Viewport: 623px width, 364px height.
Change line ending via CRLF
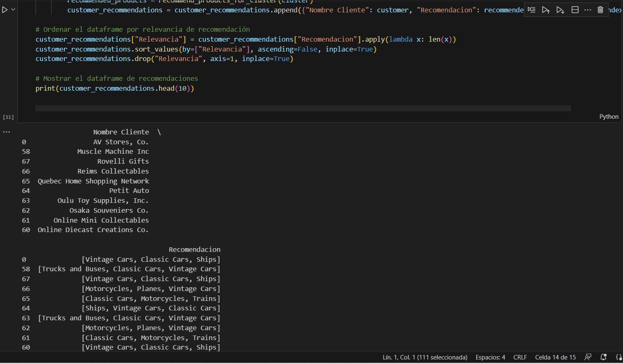tap(520, 357)
